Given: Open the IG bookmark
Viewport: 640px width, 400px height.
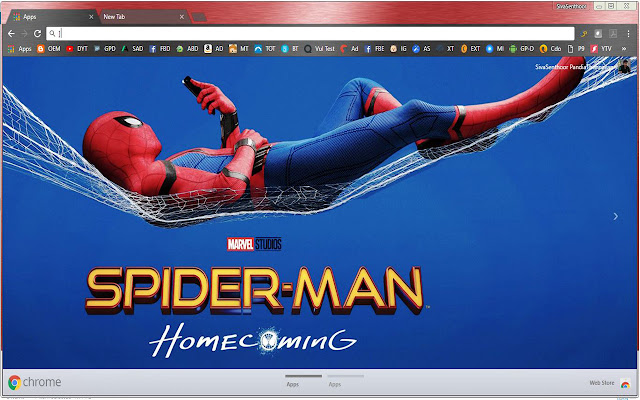Looking at the screenshot, I should coord(398,49).
